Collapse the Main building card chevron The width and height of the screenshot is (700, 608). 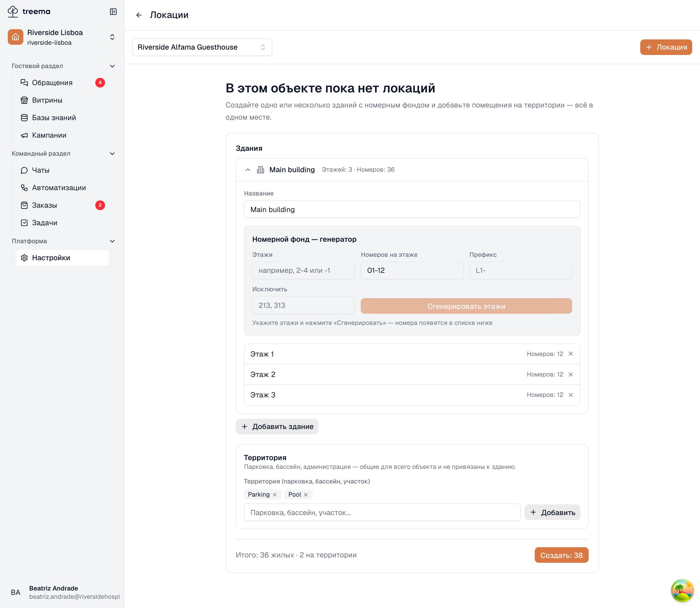(248, 170)
